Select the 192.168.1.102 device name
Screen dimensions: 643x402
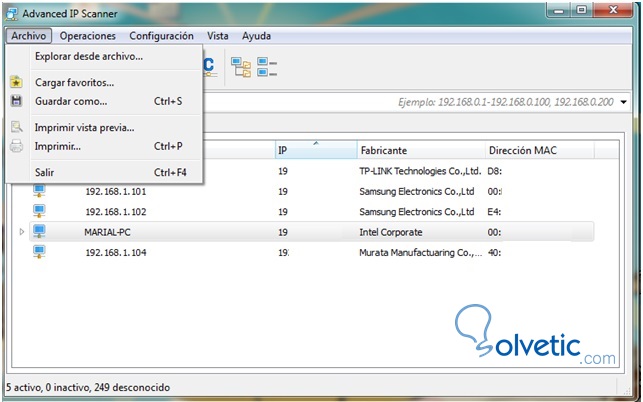coord(116,212)
